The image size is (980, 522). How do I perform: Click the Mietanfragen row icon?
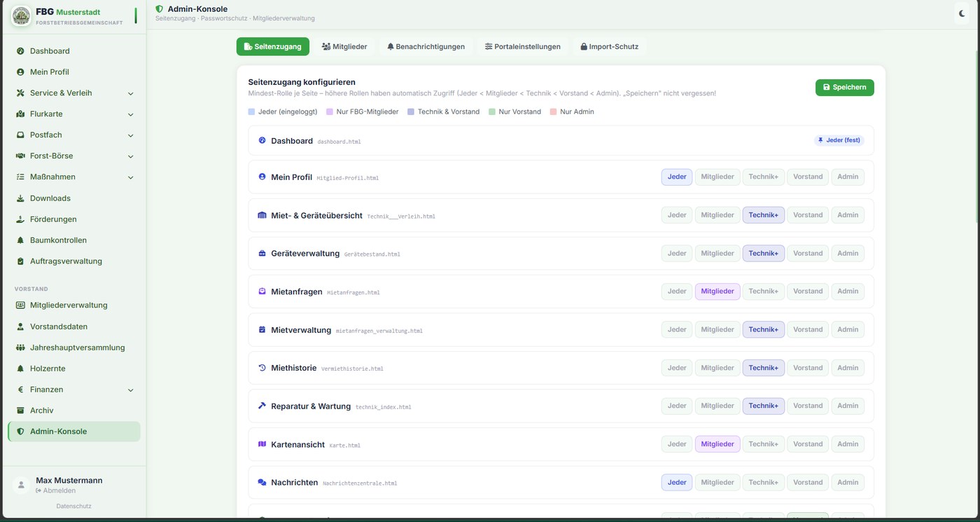point(262,291)
